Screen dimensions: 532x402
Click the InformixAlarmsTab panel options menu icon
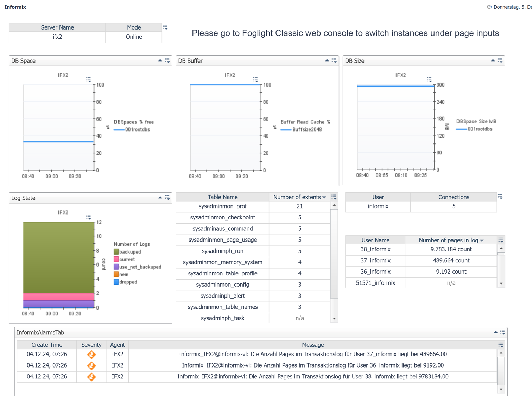[503, 332]
